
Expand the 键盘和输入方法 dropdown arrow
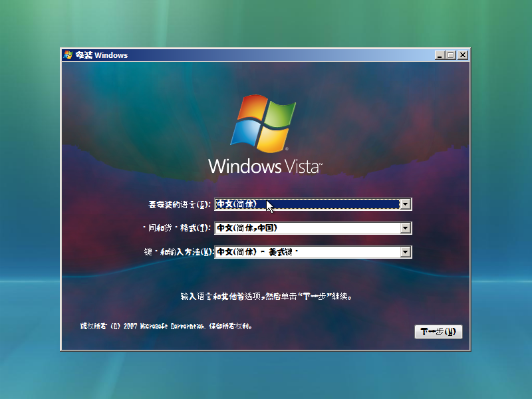pyautogui.click(x=406, y=252)
